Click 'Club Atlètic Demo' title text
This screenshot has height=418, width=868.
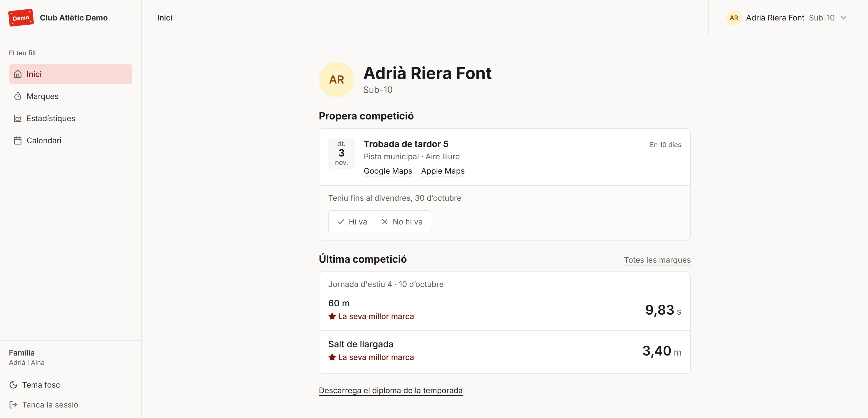click(x=74, y=17)
